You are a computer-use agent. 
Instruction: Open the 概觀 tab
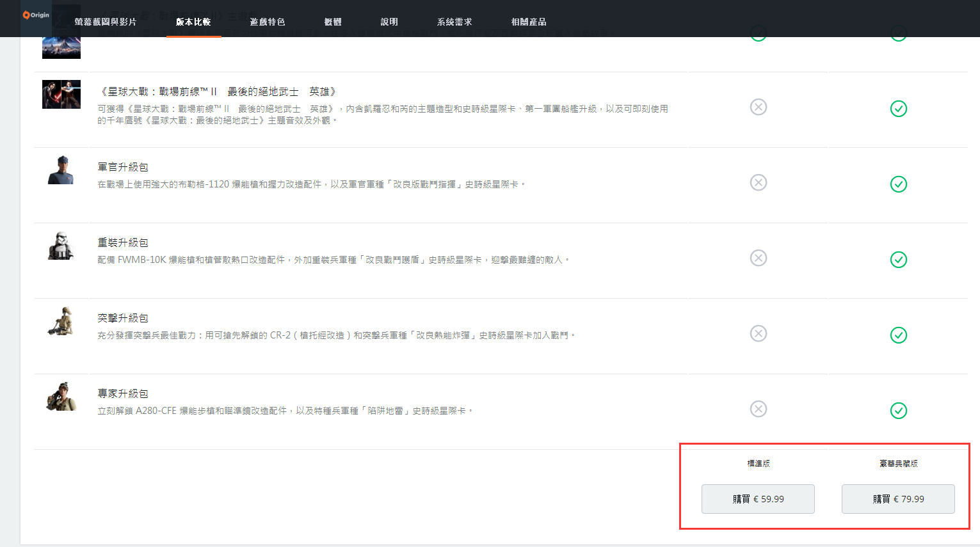tap(333, 22)
